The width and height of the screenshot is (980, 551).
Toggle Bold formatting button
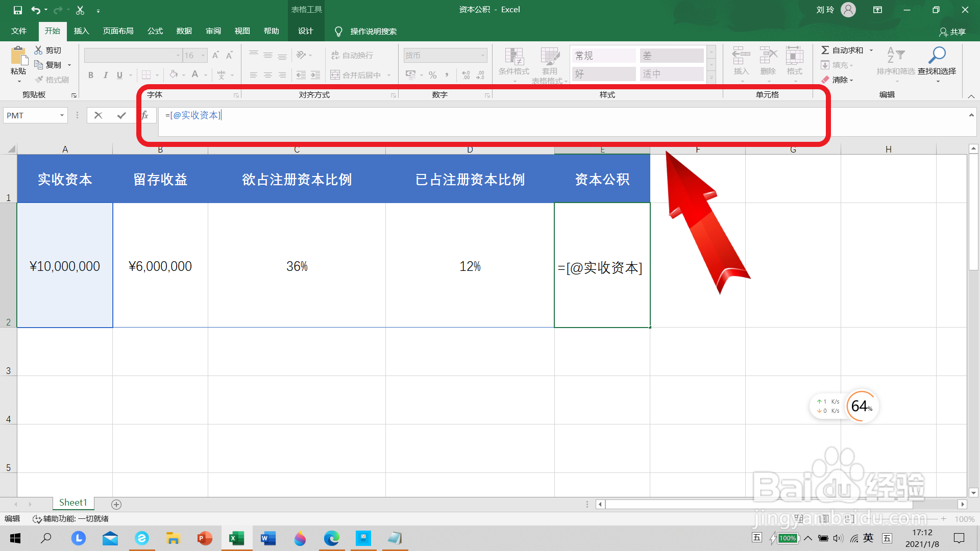[x=91, y=75]
